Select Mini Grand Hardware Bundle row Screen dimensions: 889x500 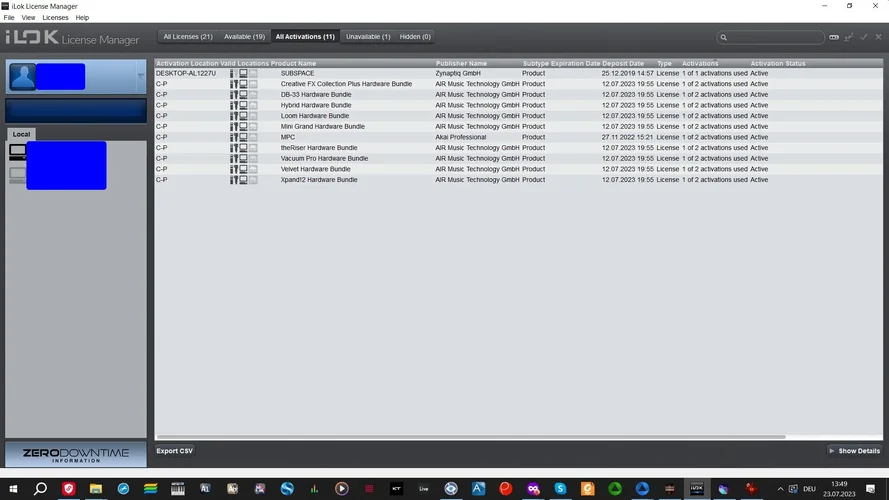point(518,126)
